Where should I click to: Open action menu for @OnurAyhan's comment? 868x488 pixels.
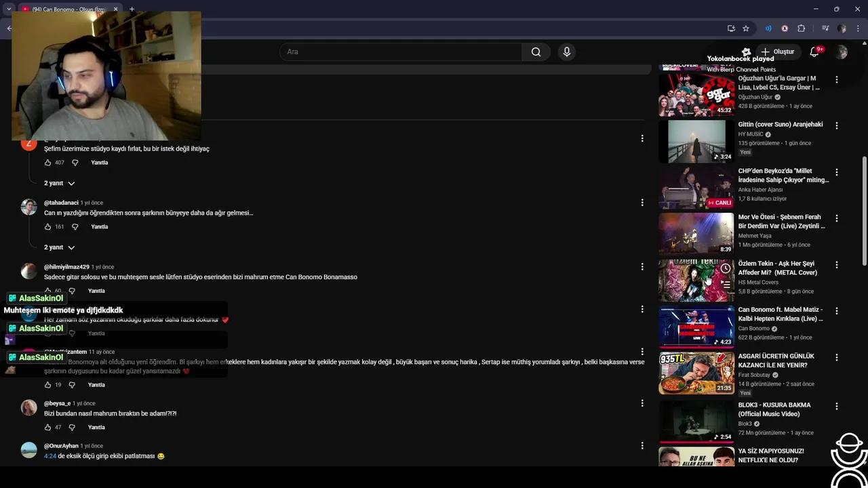click(642, 445)
